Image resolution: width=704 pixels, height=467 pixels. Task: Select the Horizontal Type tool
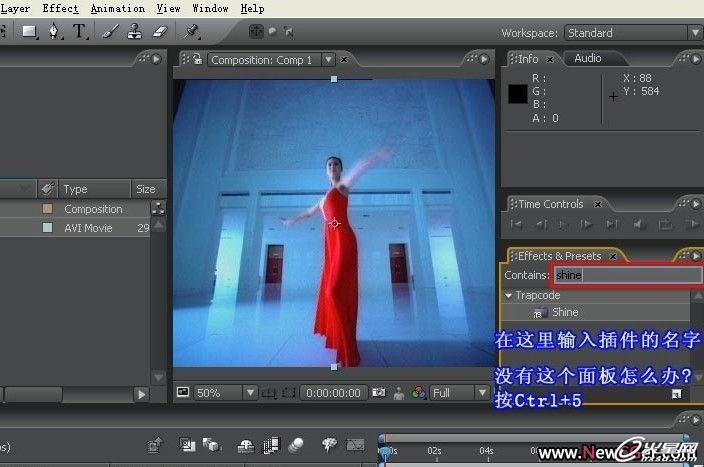[x=79, y=32]
